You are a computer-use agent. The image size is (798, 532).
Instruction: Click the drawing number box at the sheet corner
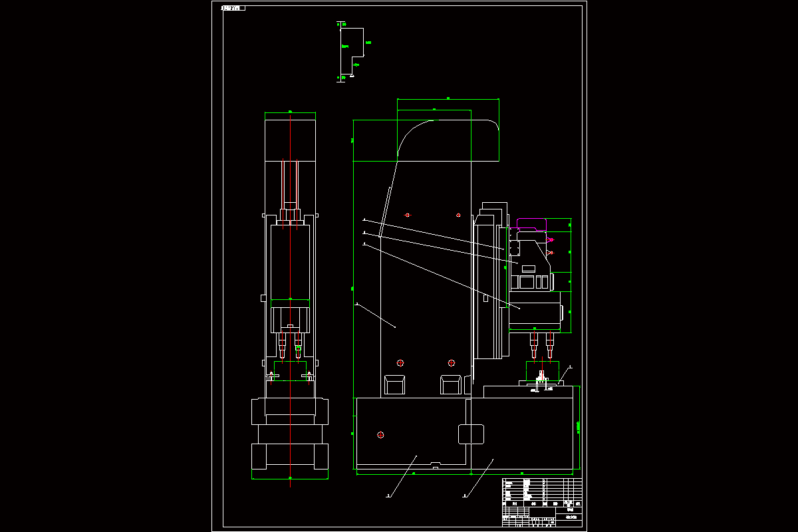233,8
